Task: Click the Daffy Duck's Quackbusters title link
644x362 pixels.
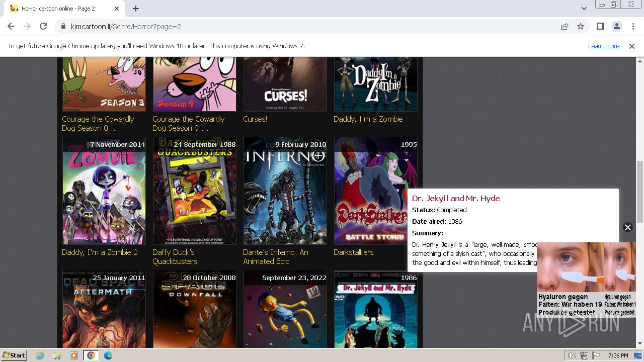Action: click(175, 257)
